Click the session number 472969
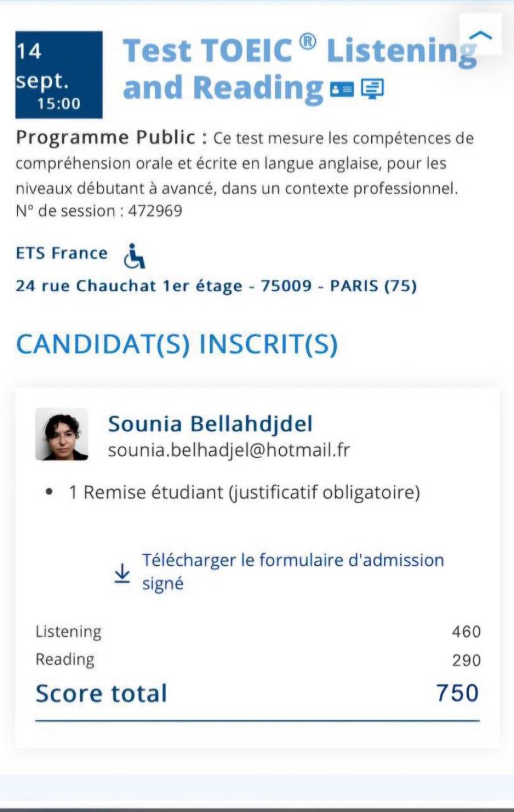Viewport: 514px width, 812px height. pyautogui.click(x=155, y=211)
